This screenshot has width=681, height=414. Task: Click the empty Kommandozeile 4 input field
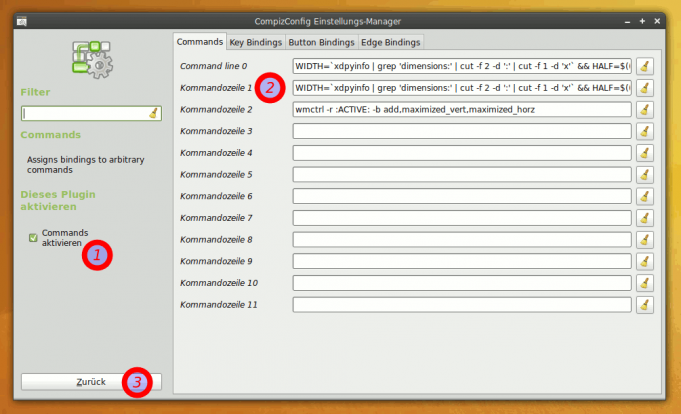(x=461, y=153)
